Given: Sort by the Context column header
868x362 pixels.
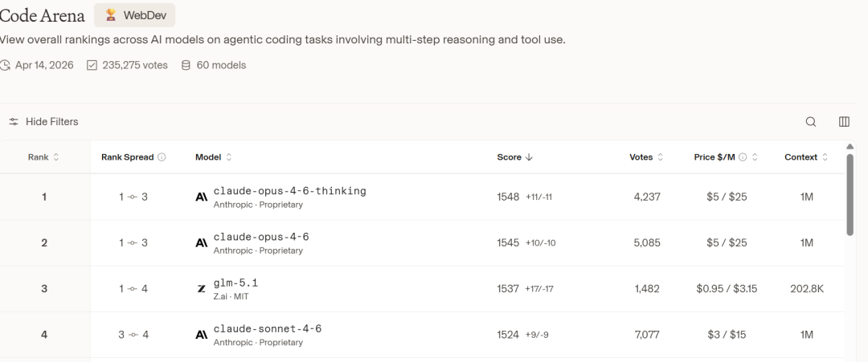Looking at the screenshot, I should coord(806,157).
